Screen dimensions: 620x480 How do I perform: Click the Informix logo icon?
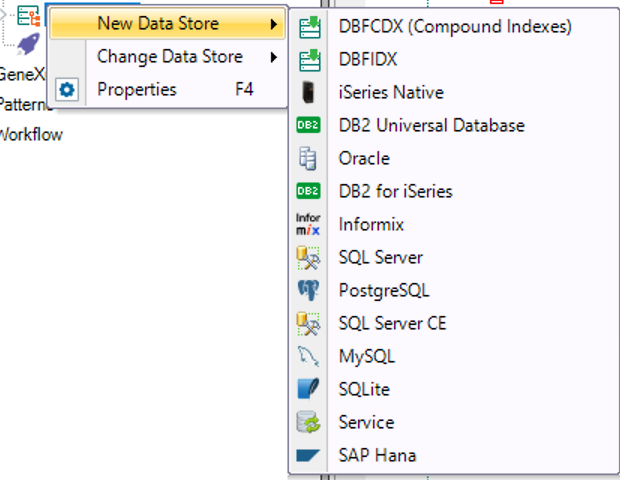[x=308, y=224]
